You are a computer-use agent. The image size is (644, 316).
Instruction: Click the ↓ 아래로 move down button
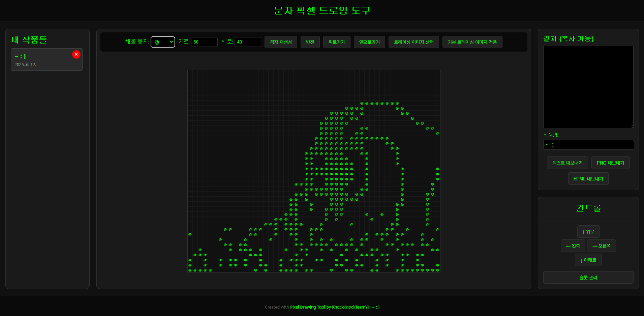coord(588,260)
